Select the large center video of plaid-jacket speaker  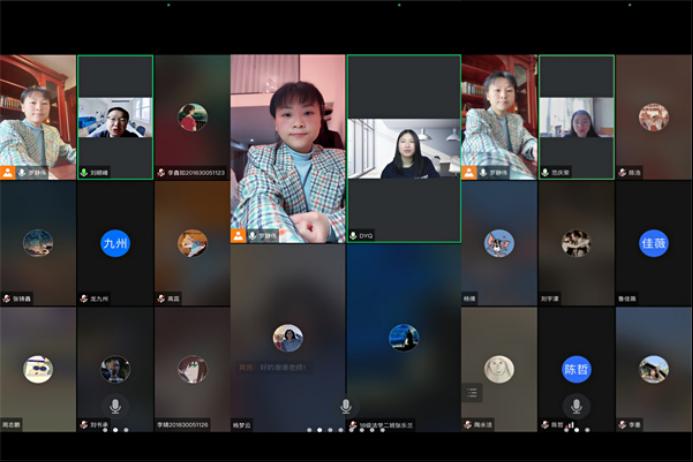pos(288,148)
